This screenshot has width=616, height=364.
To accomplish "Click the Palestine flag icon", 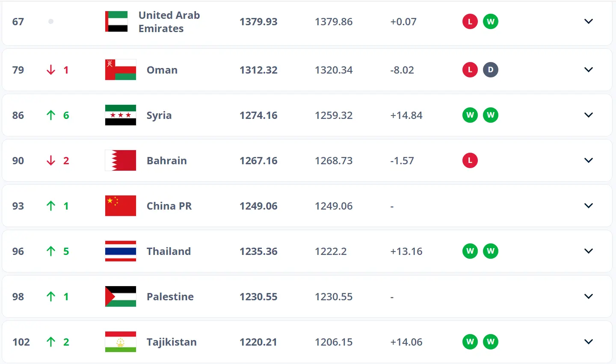I will tap(121, 296).
